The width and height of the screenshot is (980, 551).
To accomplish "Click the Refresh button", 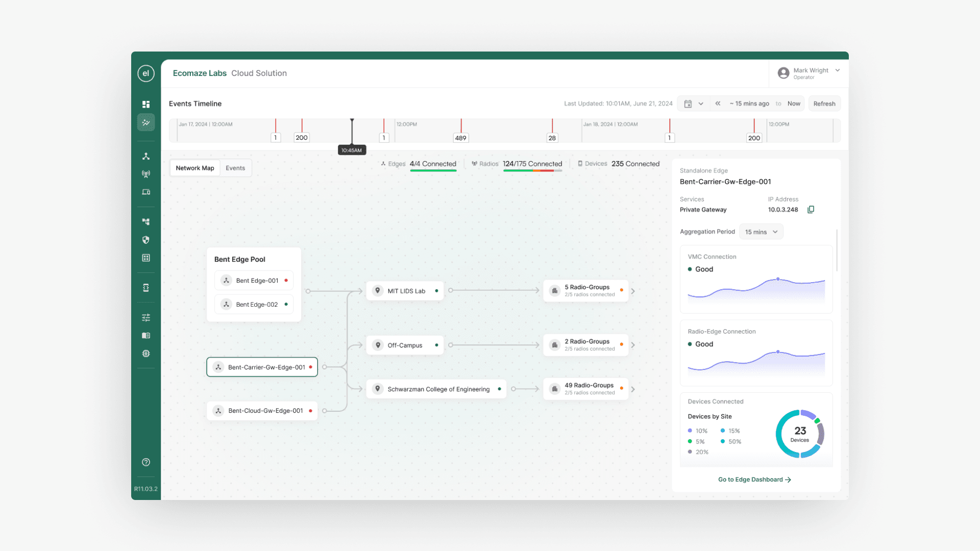I will tap(824, 104).
